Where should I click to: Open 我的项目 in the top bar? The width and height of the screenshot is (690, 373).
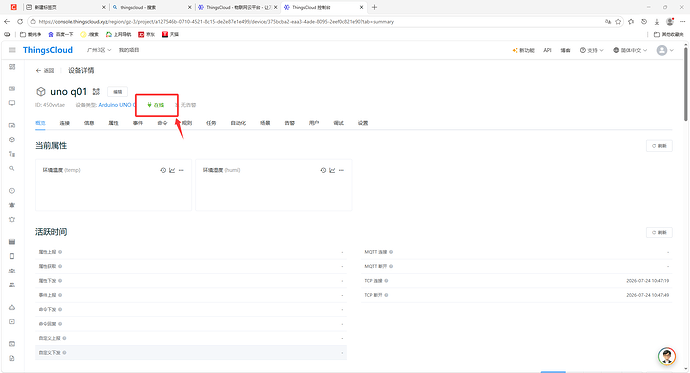[129, 50]
